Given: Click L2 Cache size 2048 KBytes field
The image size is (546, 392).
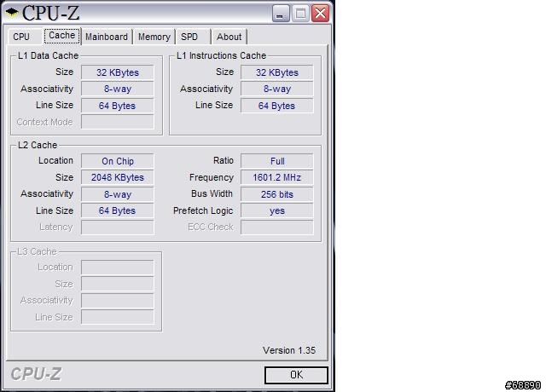Looking at the screenshot, I should [118, 177].
